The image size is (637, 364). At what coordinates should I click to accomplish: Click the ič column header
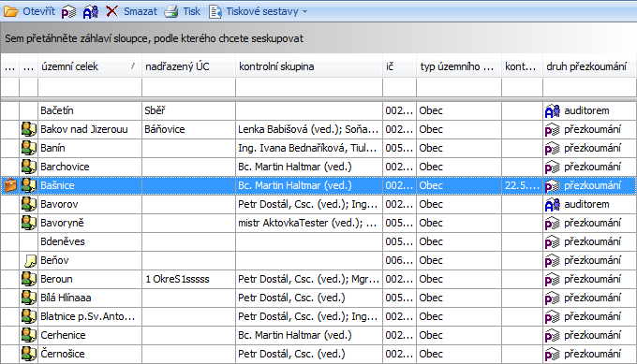[x=399, y=66]
